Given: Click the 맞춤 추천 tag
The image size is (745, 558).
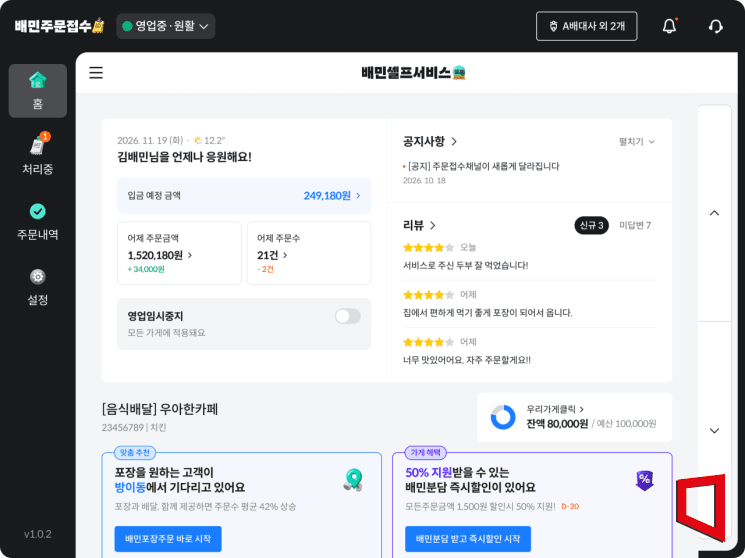Looking at the screenshot, I should 135,452.
